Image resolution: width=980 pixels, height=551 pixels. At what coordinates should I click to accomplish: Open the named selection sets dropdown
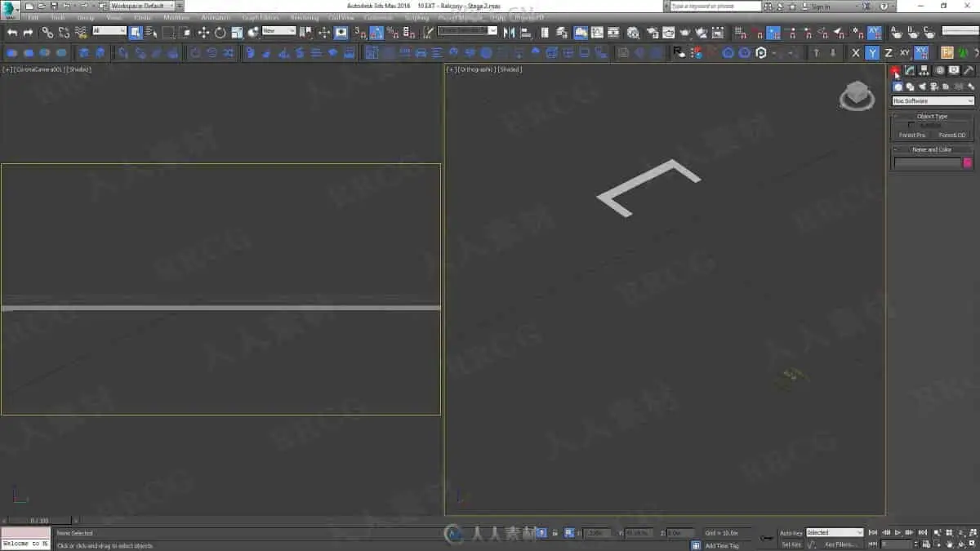tap(467, 31)
